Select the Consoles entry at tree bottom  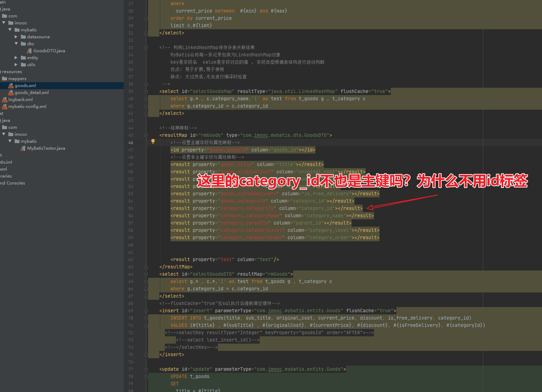13,183
